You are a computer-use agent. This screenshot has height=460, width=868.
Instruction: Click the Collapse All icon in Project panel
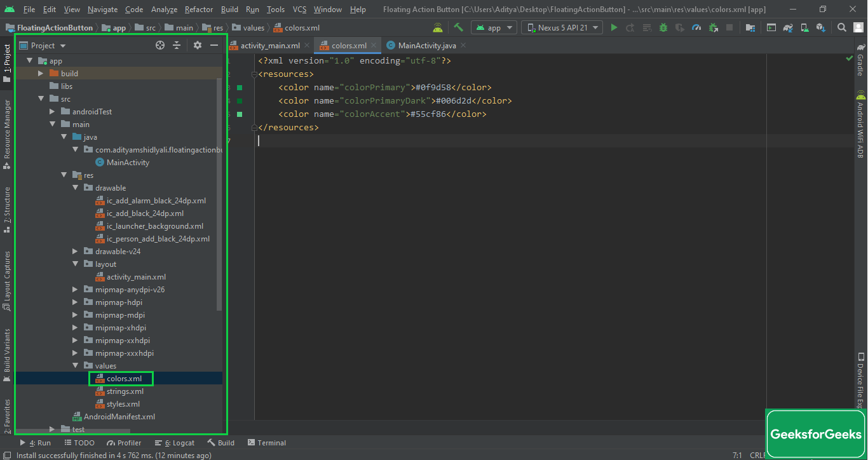[x=177, y=45]
